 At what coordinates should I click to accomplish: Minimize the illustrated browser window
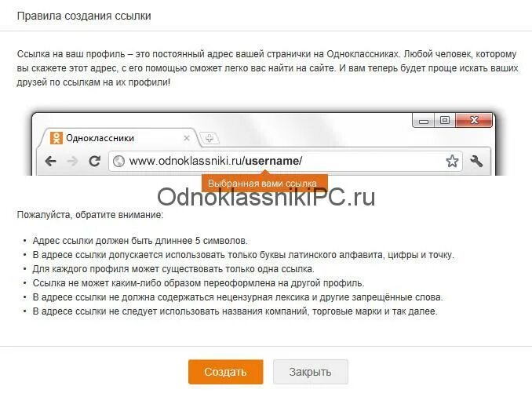(x=424, y=121)
